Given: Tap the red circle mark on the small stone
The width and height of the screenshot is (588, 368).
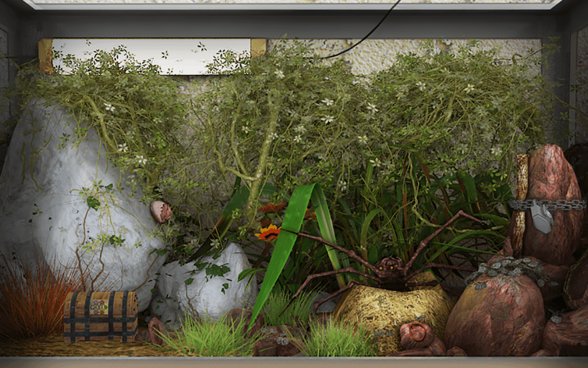Looking at the screenshot, I should tap(418, 332).
